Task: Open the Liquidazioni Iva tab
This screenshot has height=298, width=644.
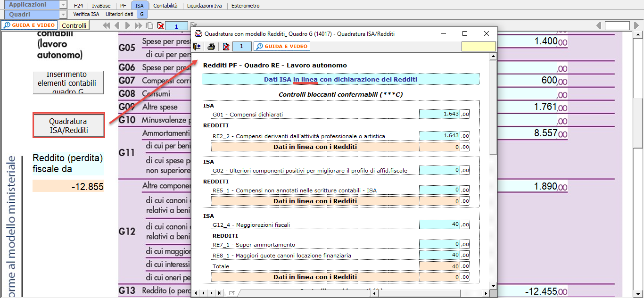Action: click(204, 6)
